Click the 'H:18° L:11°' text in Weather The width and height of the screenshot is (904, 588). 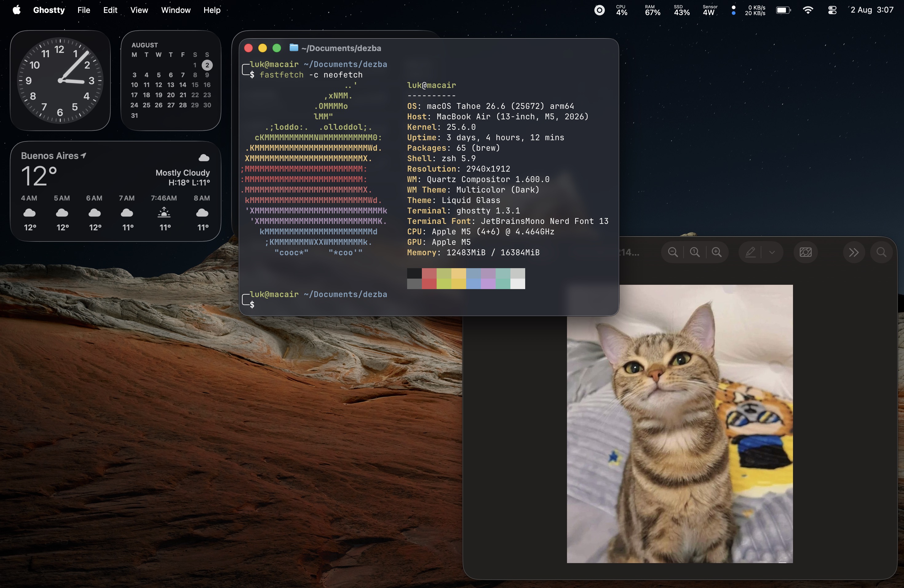tap(189, 183)
